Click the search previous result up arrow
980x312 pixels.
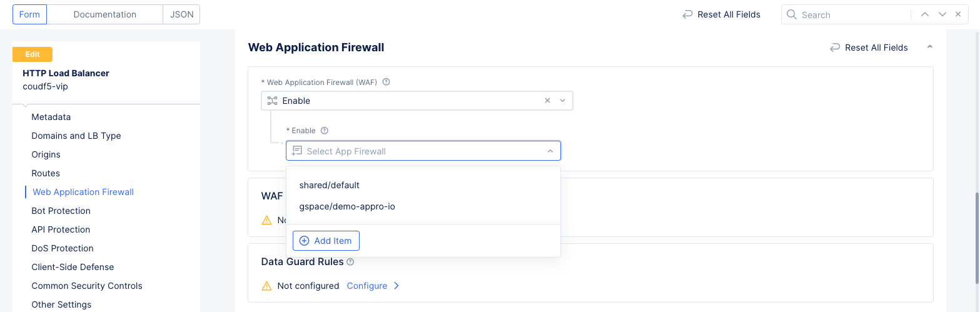[925, 14]
